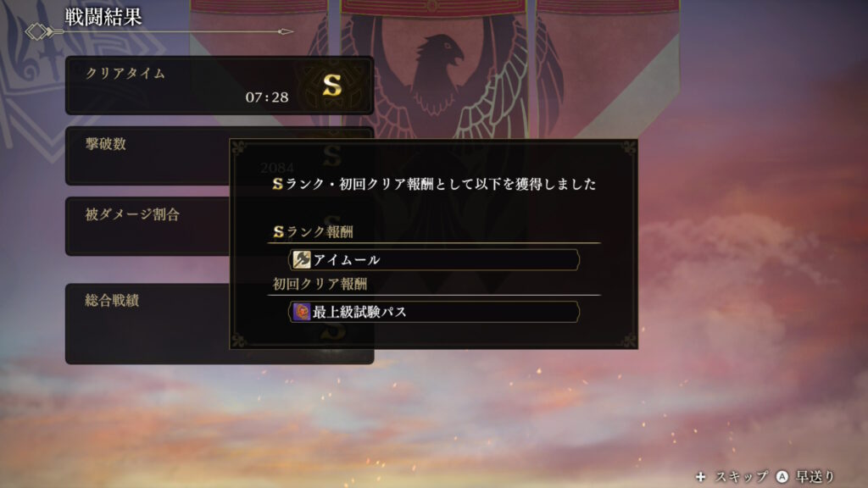
Task: Select the クリアタイム result panel
Action: (220, 86)
